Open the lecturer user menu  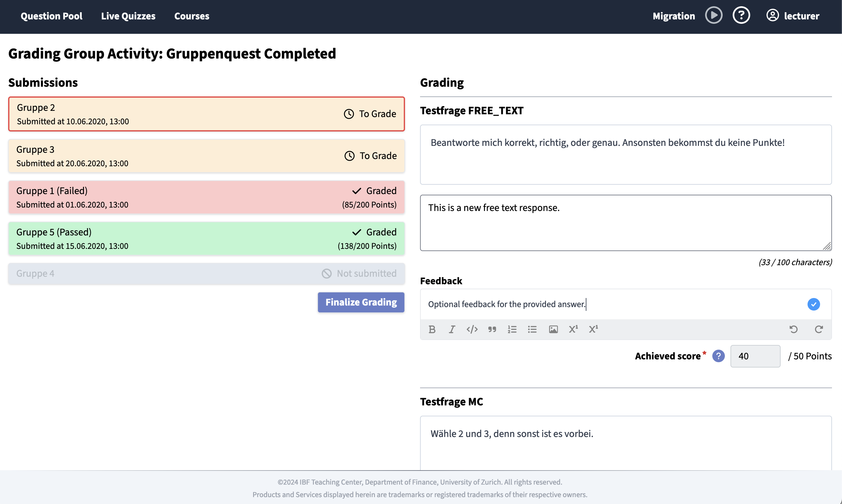pos(793,16)
